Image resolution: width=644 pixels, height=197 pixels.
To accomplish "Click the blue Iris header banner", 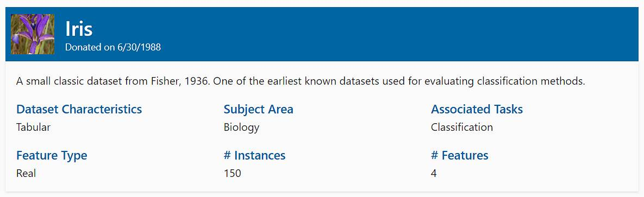I will click(x=322, y=34).
